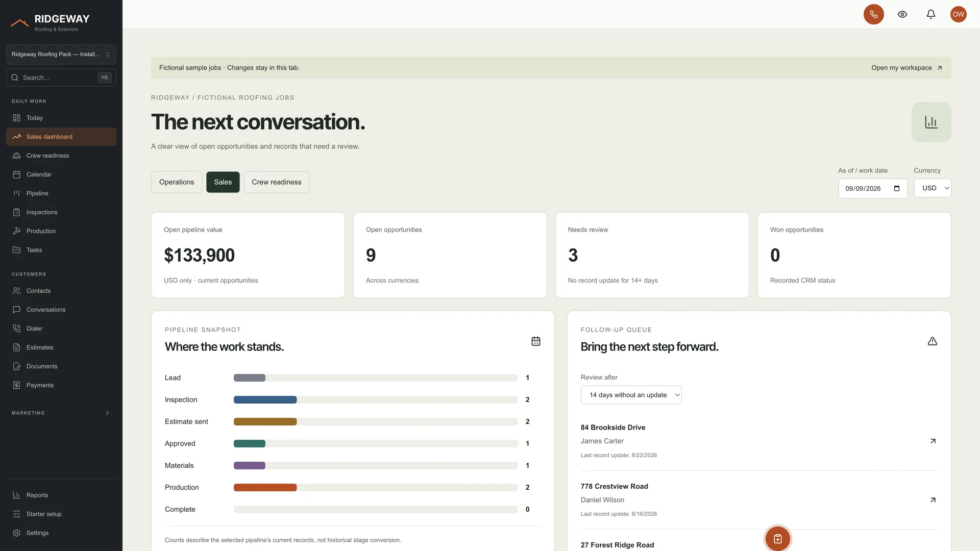Viewport: 980px width, 551px height.
Task: Go to Today in sidebar
Action: 61,118
